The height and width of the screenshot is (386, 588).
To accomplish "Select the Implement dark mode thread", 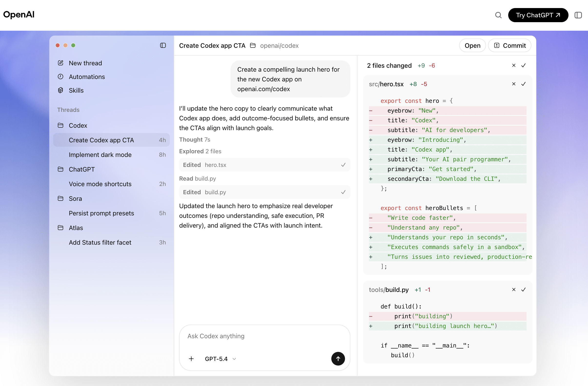I will (100, 155).
